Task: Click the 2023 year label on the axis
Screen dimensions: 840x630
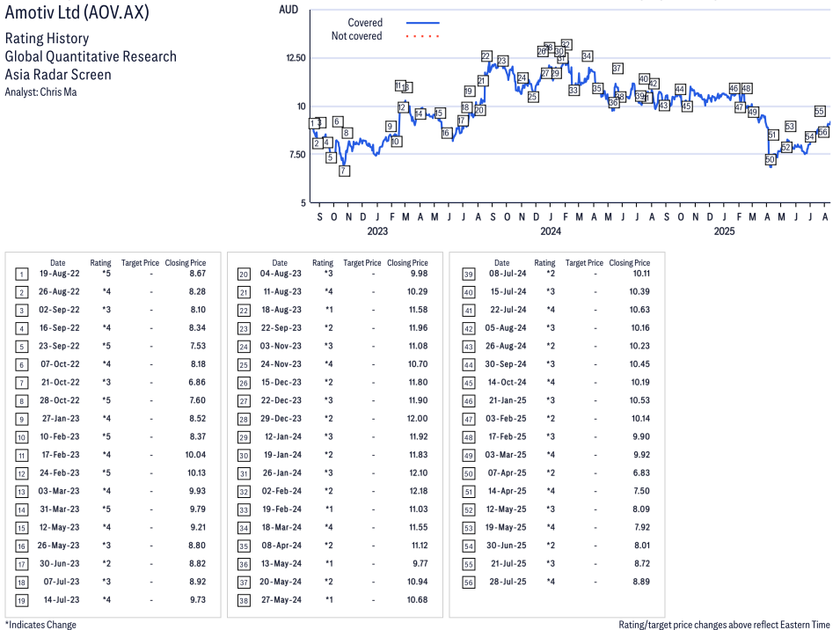Action: (x=377, y=231)
